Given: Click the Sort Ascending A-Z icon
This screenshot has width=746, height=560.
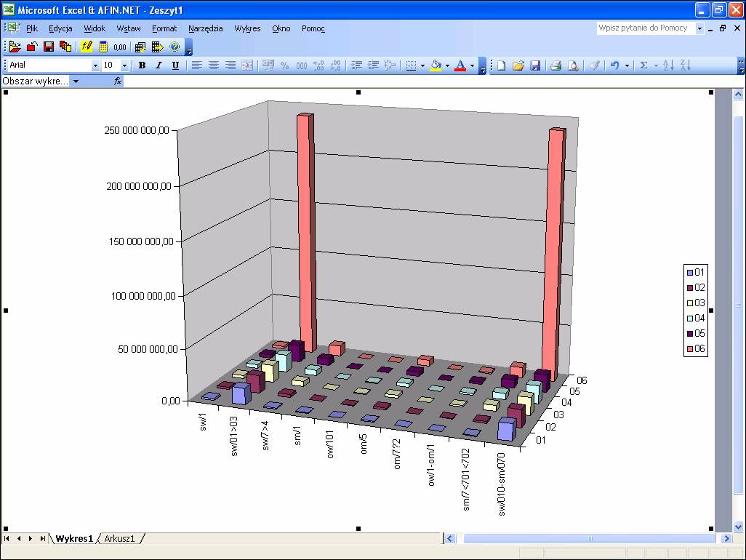Looking at the screenshot, I should 668,65.
